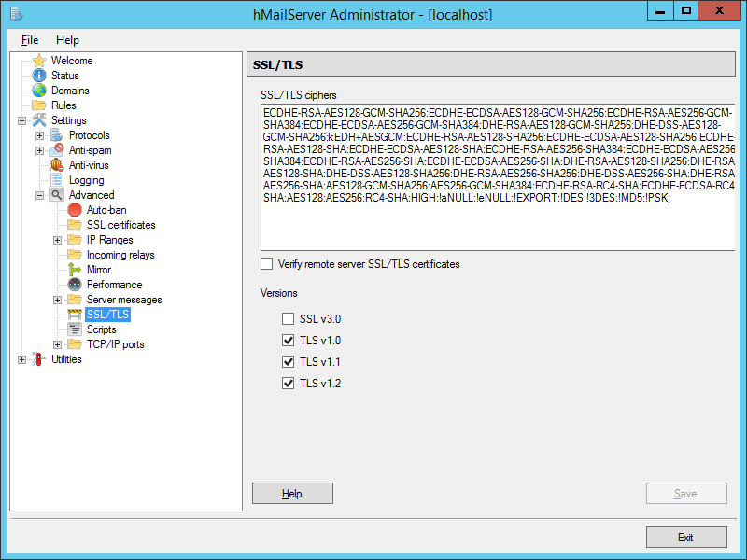
Task: Click the Exit button
Action: [686, 538]
